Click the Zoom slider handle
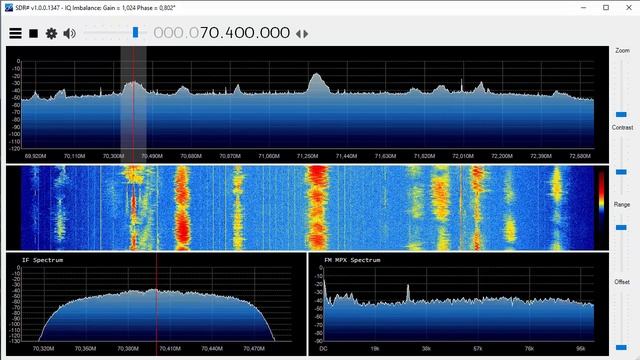This screenshot has width=640, height=360. point(621,114)
